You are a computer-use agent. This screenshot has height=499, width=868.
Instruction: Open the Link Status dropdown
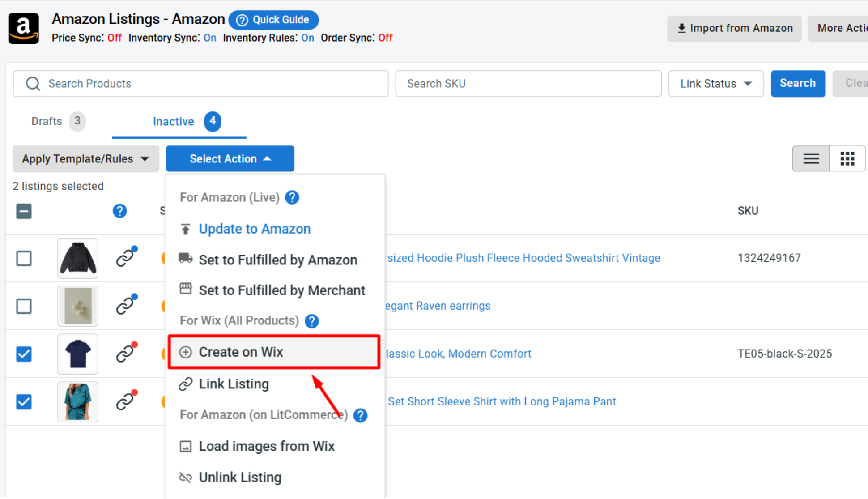tap(716, 84)
